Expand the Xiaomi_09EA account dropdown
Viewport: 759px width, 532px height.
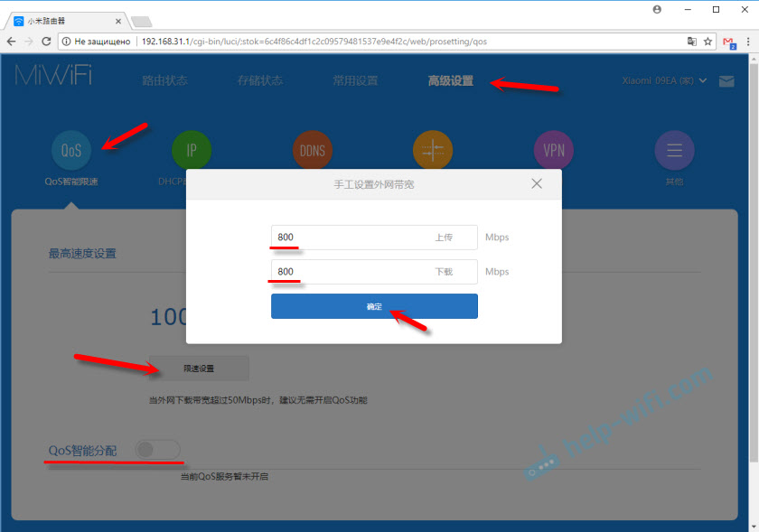(664, 81)
